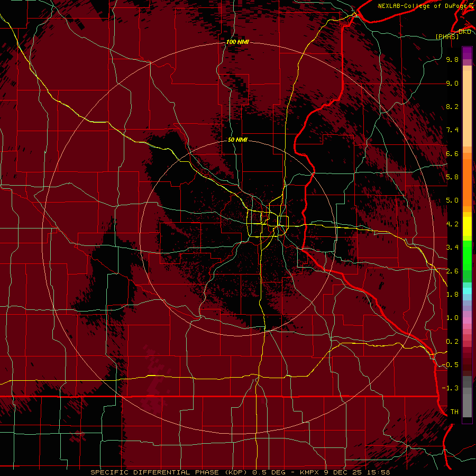
Task: Click the 6.6 value on the color scale
Action: click(452, 153)
